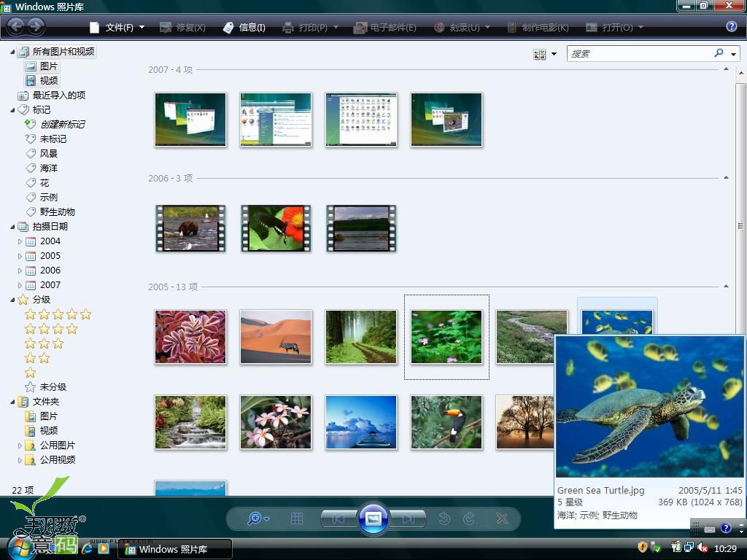Click the 修复(X) toolbar button
747x560 pixels.
coord(182,27)
